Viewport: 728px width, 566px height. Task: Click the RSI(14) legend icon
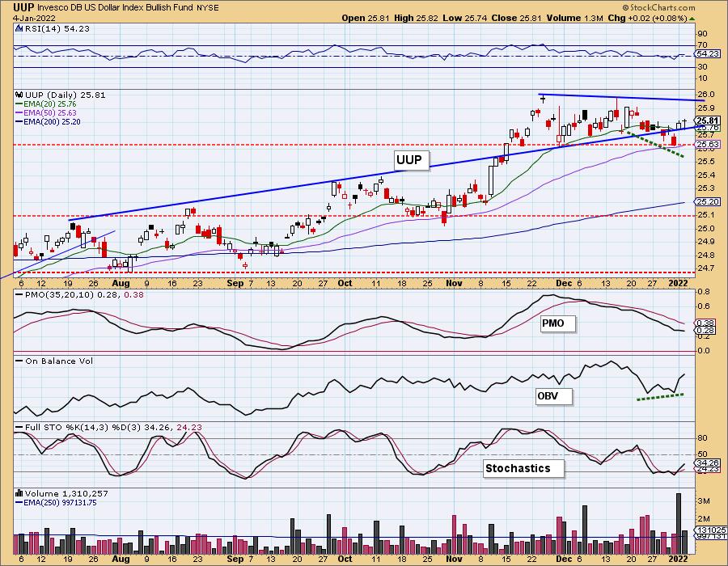[19, 28]
